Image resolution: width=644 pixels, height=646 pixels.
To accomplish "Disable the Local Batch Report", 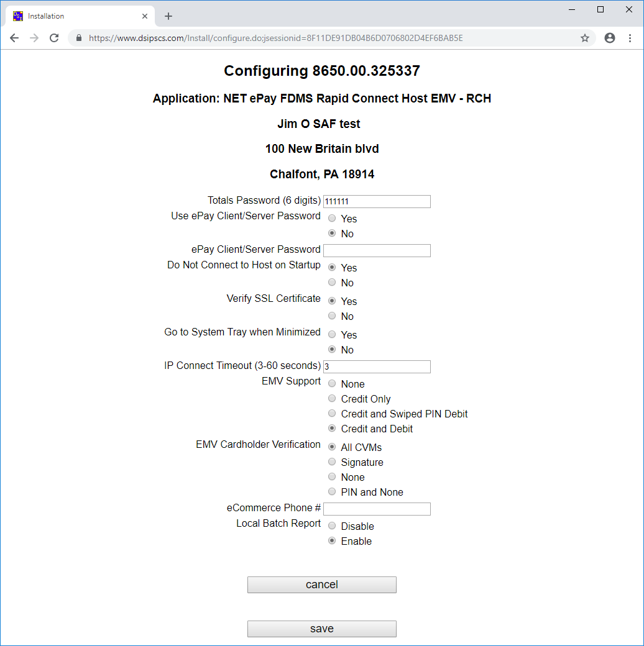I will click(x=332, y=525).
